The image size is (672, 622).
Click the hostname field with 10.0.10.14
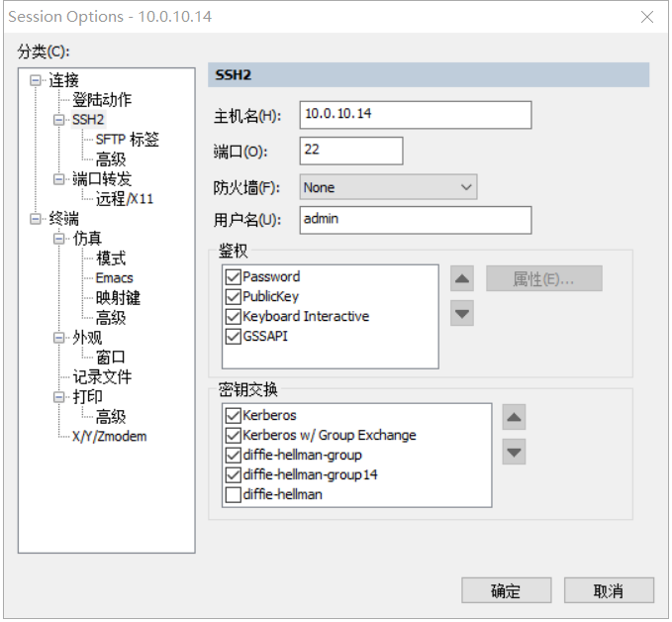click(415, 114)
